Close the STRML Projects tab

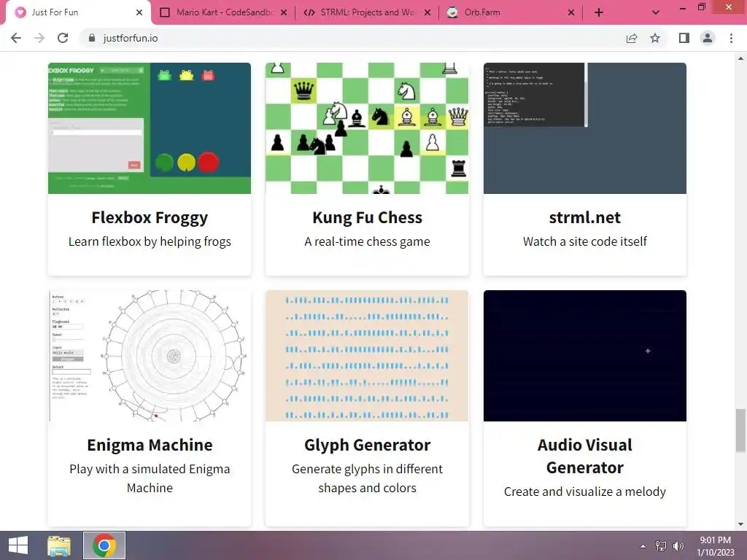(427, 12)
